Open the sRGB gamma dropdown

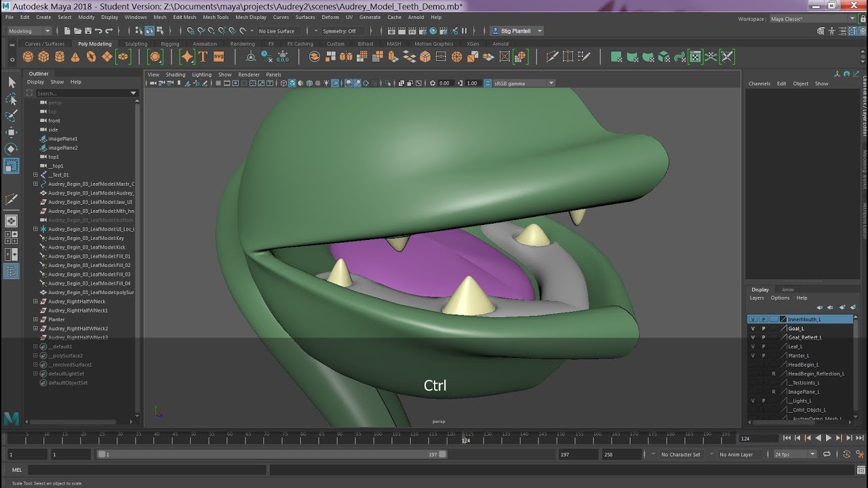(524, 83)
